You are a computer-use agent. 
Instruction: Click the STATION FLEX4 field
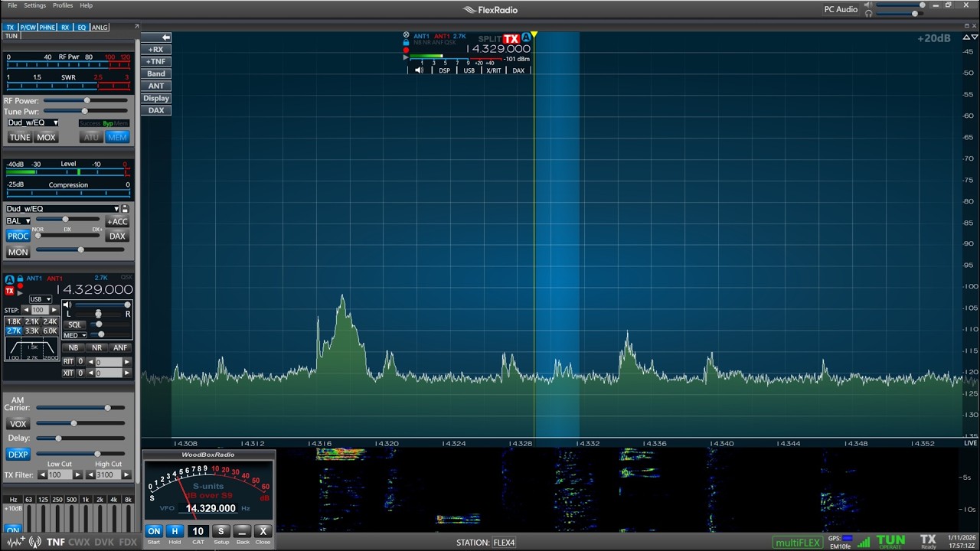coord(504,543)
